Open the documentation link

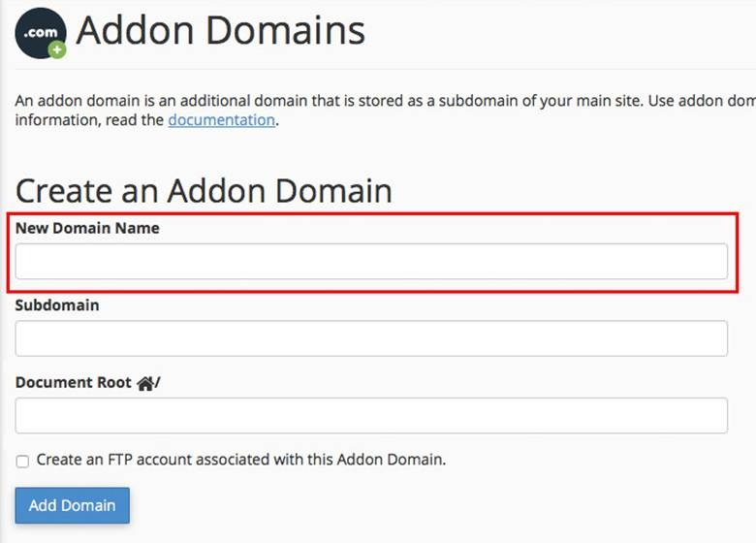coord(221,120)
